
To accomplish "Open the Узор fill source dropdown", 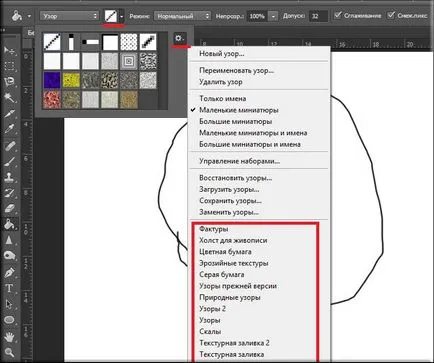I will coord(70,16).
